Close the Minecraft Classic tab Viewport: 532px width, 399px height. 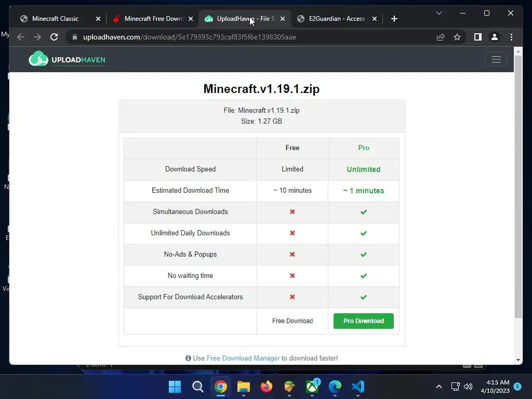98,19
